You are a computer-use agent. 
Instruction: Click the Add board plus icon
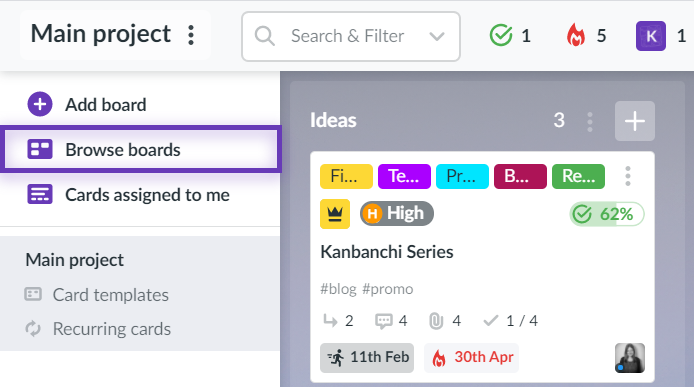coord(40,104)
